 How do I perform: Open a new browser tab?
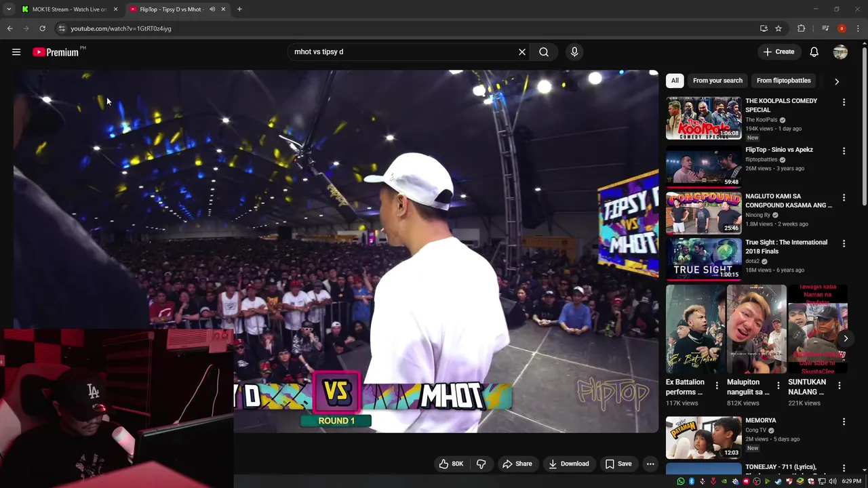[239, 9]
